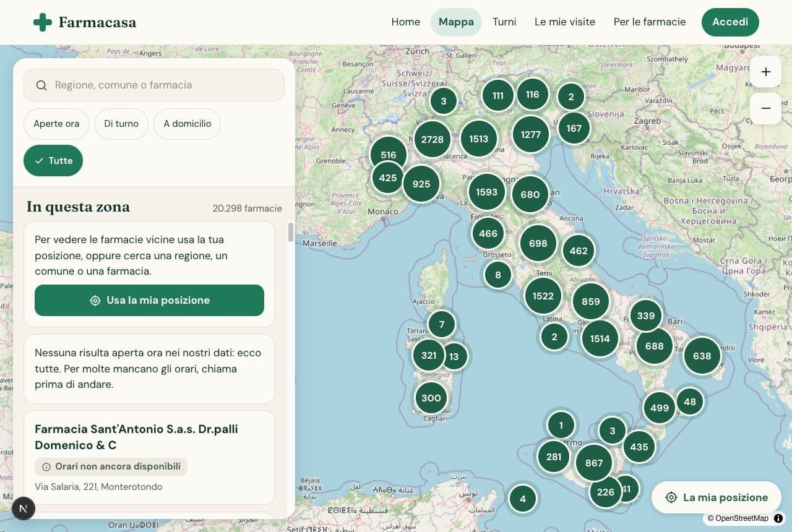792x532 pixels.
Task: Open the Turni page
Action: pos(504,22)
